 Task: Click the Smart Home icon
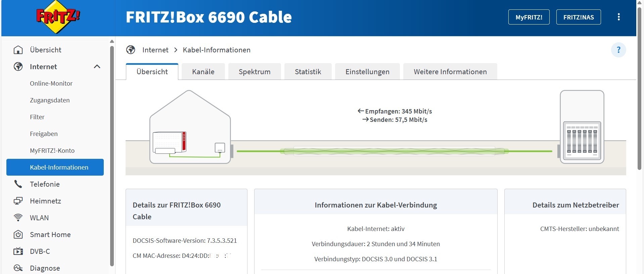tap(18, 234)
